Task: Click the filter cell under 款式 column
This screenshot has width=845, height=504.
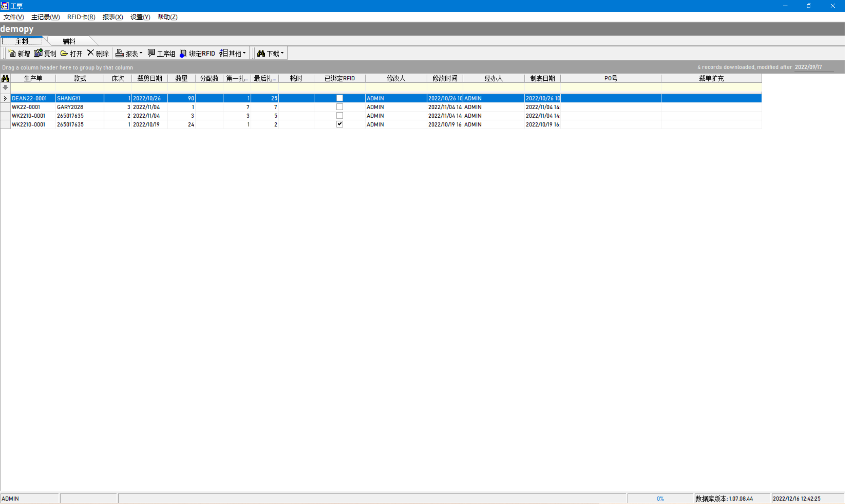Action: coord(80,88)
